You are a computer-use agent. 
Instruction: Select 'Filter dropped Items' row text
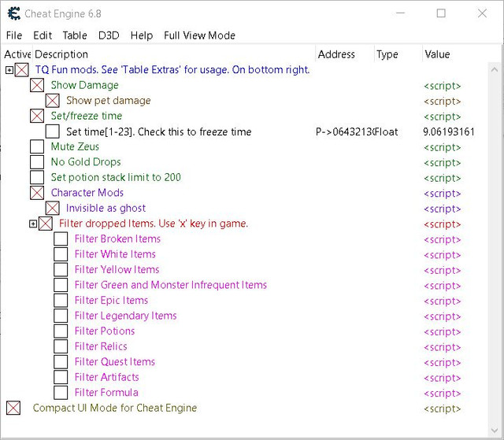(x=154, y=224)
